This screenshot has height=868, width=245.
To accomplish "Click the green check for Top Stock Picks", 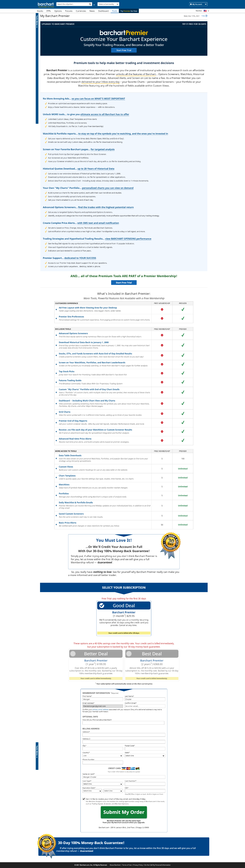I will click(183, 373).
